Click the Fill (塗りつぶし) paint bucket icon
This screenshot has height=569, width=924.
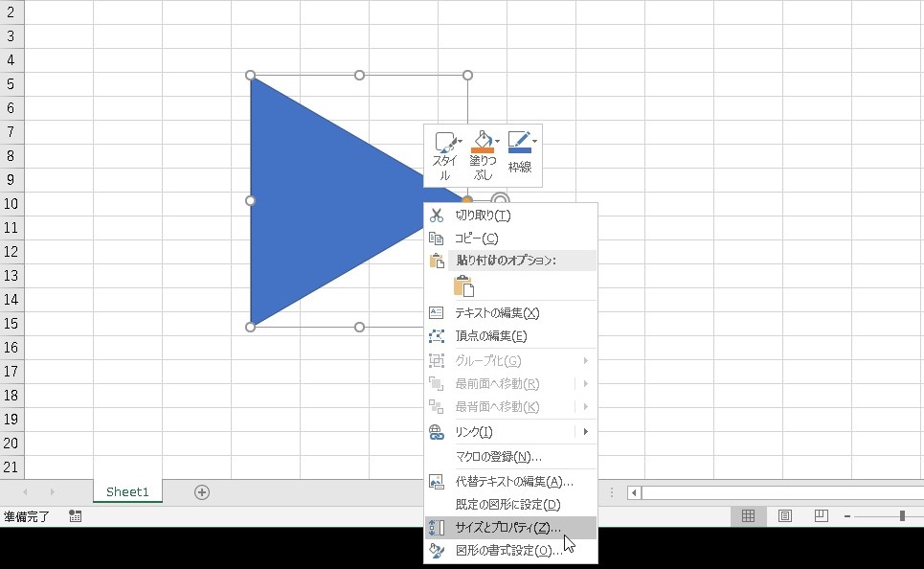pos(482,142)
